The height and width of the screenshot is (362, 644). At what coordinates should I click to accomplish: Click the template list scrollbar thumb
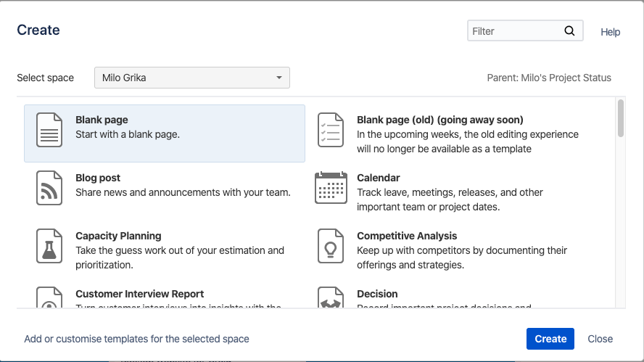pyautogui.click(x=621, y=118)
